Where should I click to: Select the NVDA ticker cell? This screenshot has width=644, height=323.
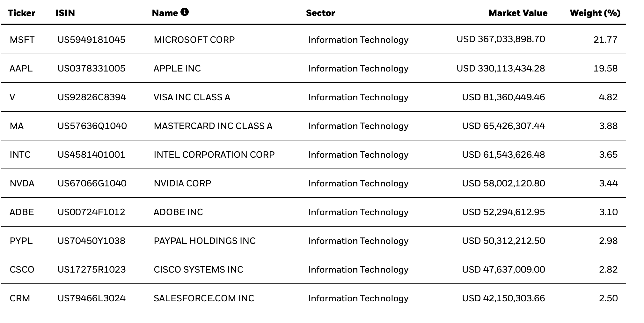tap(22, 184)
